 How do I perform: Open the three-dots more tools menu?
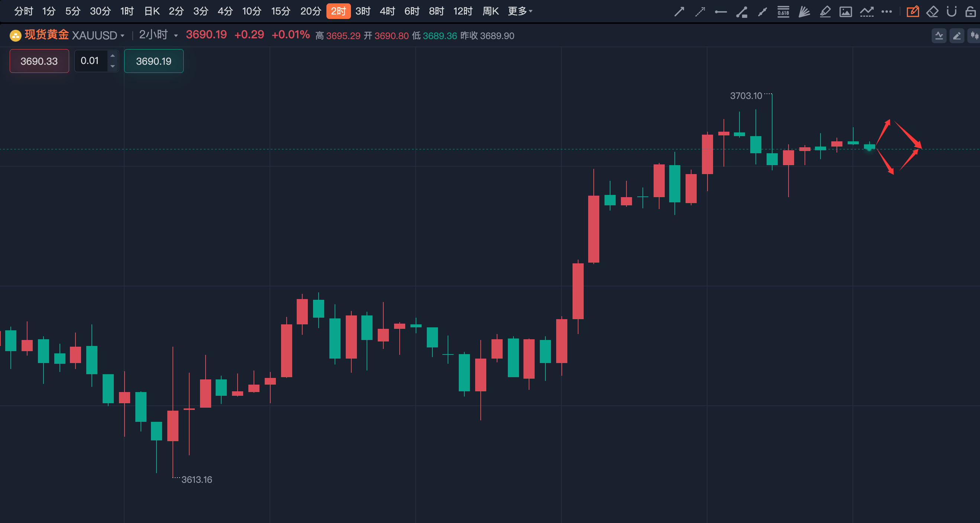click(x=886, y=12)
